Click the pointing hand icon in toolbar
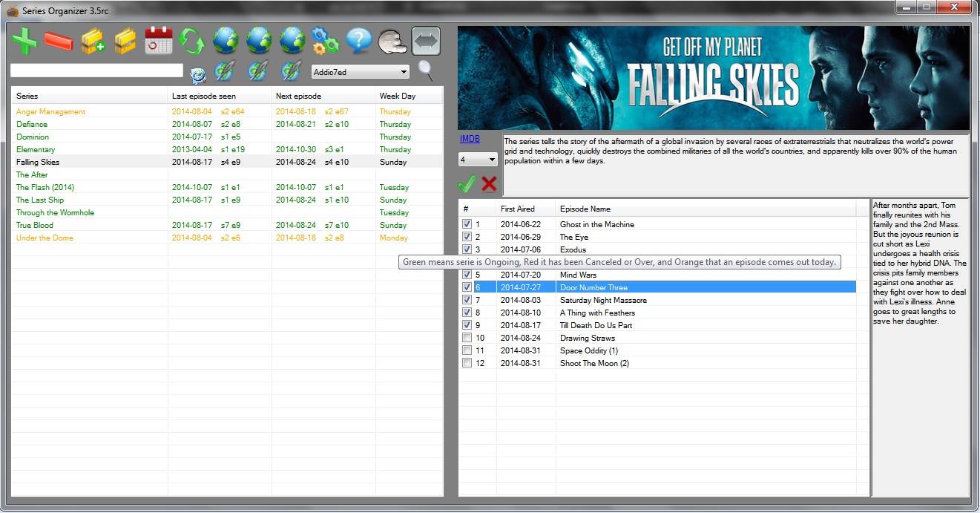Viewport: 980px width, 513px height. [x=392, y=42]
